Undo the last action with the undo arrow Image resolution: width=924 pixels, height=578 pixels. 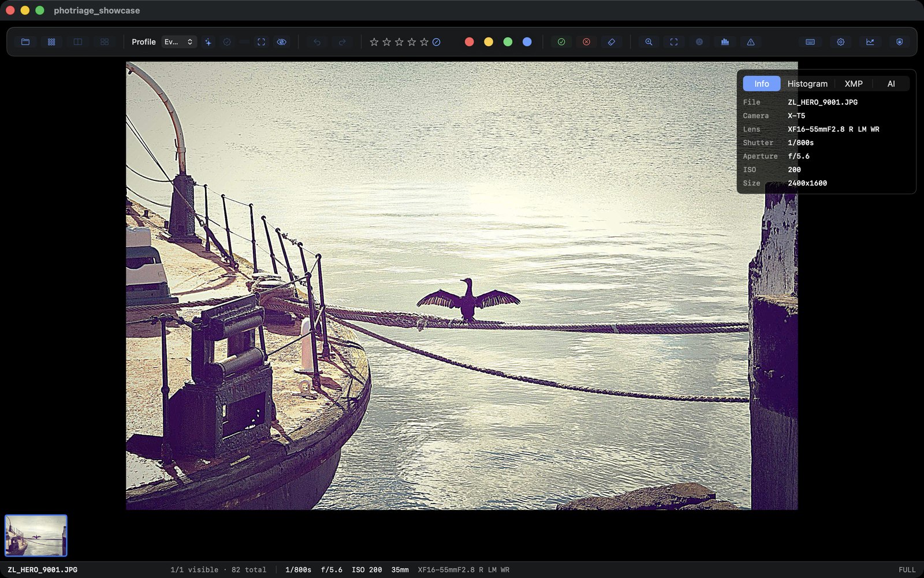pyautogui.click(x=317, y=42)
